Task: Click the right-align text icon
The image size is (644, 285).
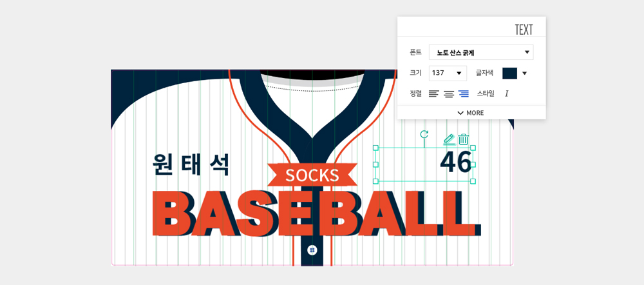Action: 464,93
